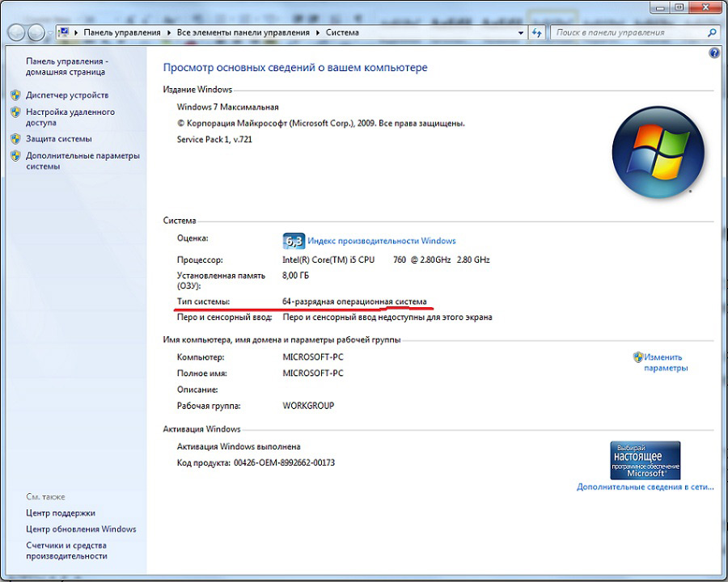Expand arrow before Панель управления breadcrumb
728x582 pixels.
(x=76, y=32)
